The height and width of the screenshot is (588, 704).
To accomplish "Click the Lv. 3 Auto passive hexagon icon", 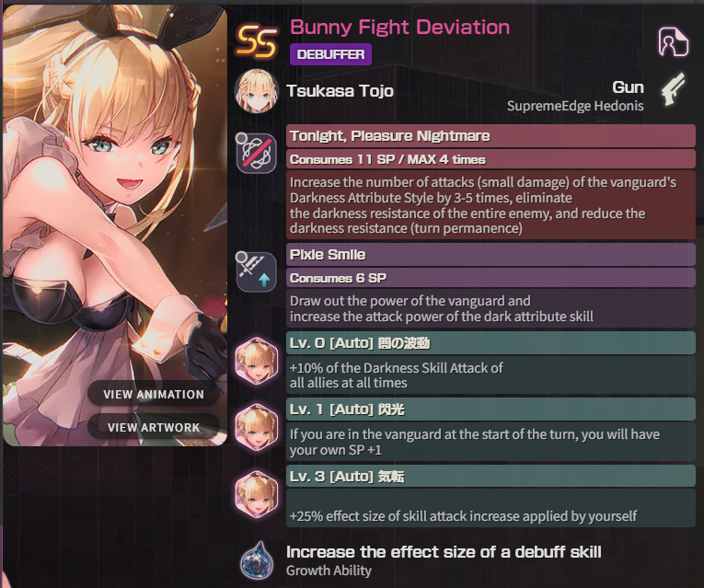I will [257, 494].
